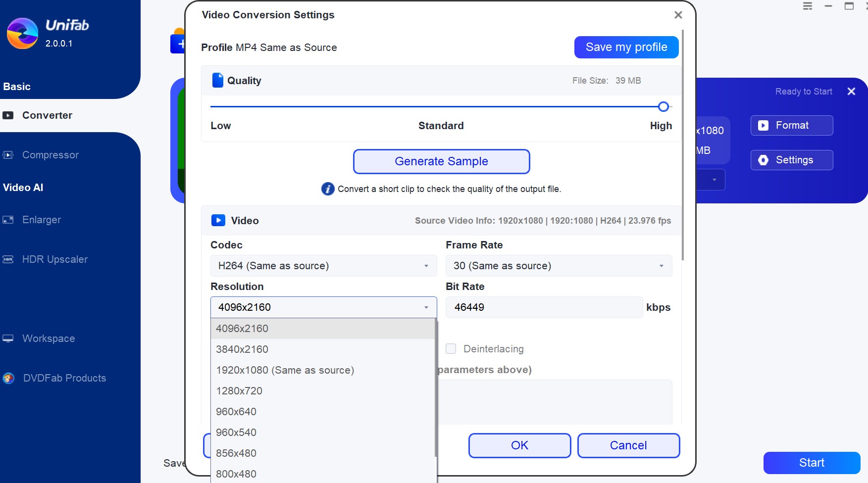This screenshot has width=868, height=483.
Task: Open the HDR Upscaler icon
Action: (8, 259)
